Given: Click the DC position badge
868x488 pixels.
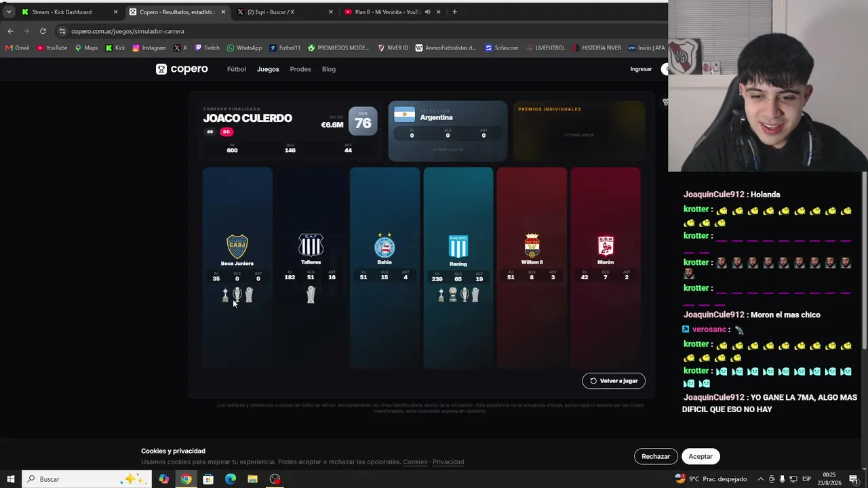Looking at the screenshot, I should tap(226, 132).
